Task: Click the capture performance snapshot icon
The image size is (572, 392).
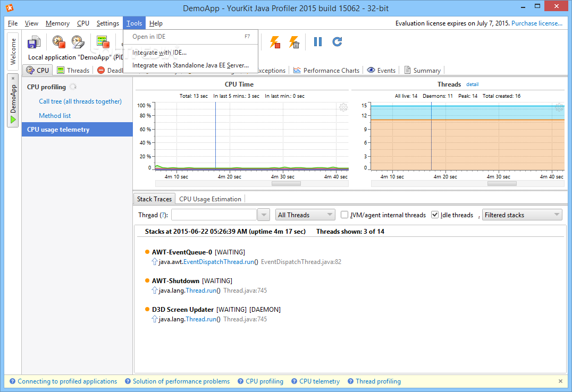Action: tap(34, 42)
